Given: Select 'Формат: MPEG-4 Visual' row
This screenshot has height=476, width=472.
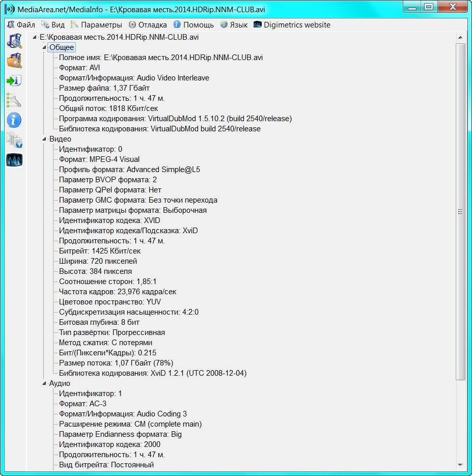Looking at the screenshot, I should (x=99, y=159).
